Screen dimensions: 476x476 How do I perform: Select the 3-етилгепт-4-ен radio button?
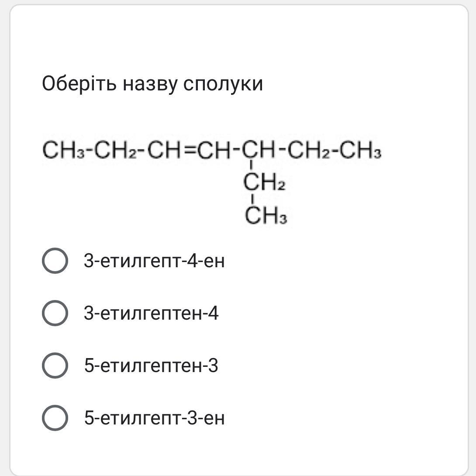55,261
